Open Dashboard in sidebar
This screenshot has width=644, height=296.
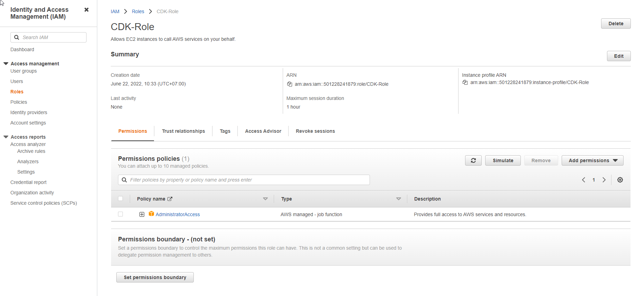tap(22, 49)
